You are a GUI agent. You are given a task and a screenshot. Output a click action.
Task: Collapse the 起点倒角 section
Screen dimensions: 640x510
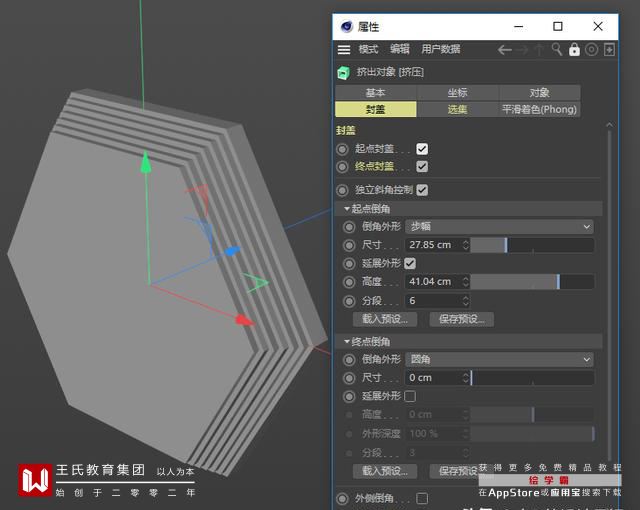347,209
